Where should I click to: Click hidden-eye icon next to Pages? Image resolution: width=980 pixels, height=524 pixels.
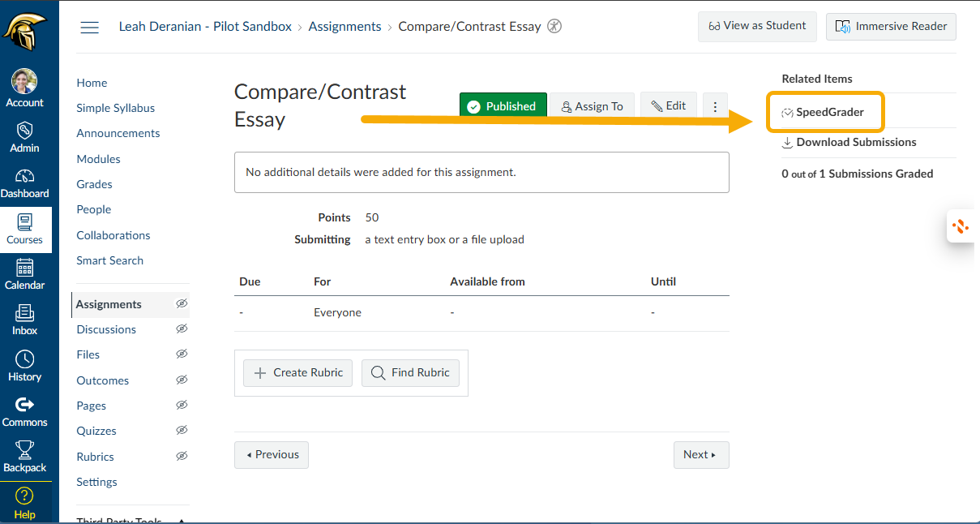[x=182, y=405]
